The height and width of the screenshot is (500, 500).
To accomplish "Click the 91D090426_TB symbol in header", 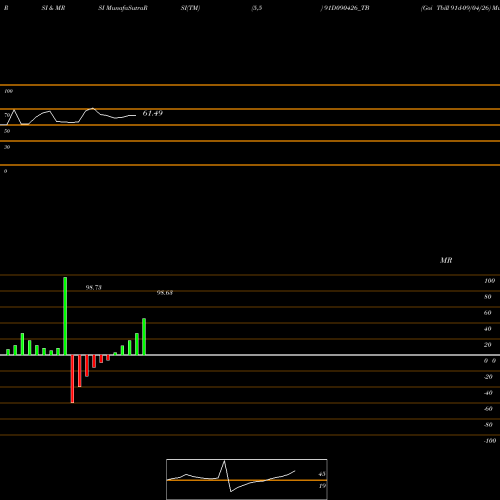I will point(346,8).
